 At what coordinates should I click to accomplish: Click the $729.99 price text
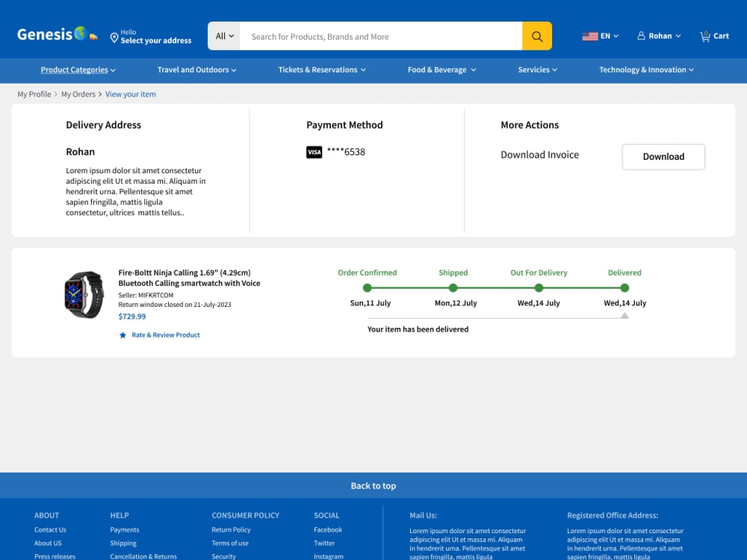[132, 317]
